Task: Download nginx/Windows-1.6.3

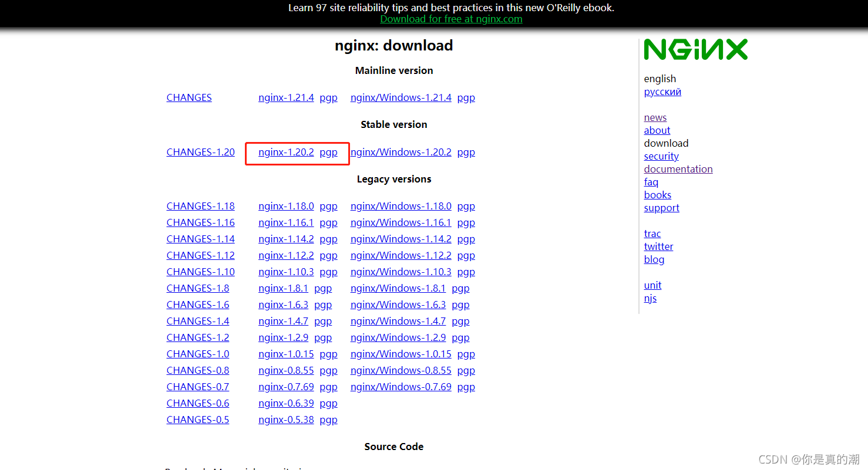Action: click(398, 305)
